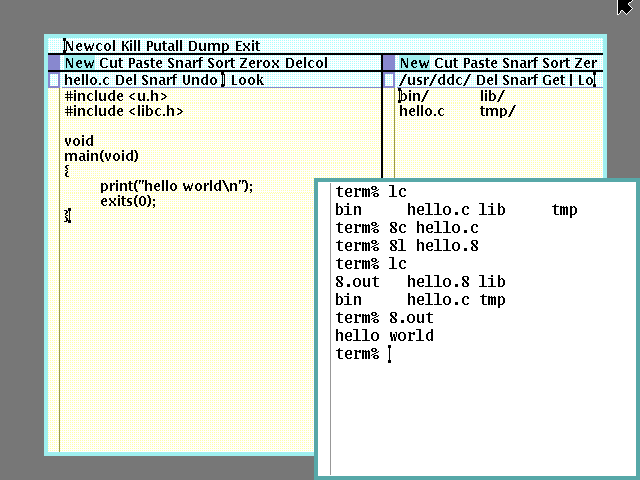Image resolution: width=640 pixels, height=480 pixels.
Task: Click Newcol in the top tag bar
Action: (90, 46)
